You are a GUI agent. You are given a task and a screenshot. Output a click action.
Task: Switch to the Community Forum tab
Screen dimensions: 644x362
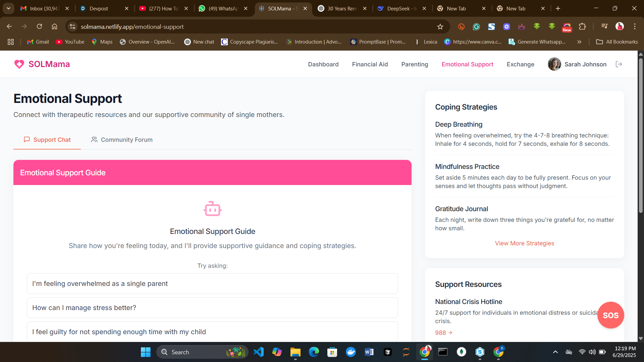122,140
